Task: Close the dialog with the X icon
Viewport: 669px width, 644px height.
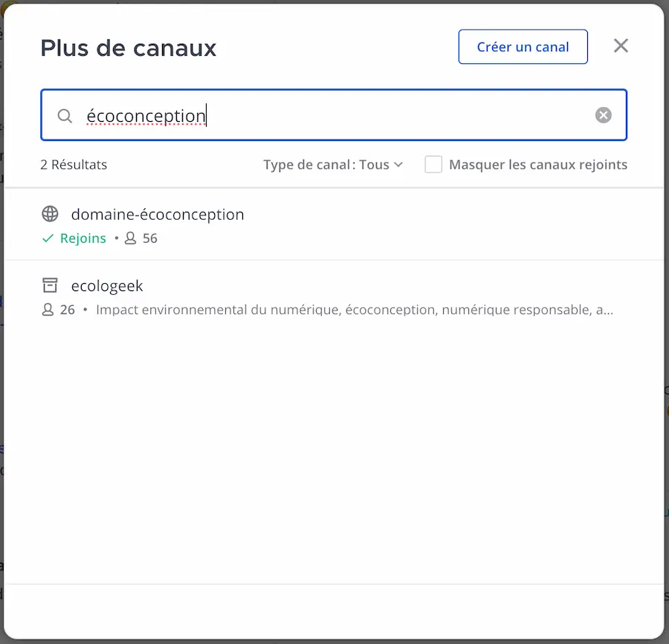Action: [621, 45]
